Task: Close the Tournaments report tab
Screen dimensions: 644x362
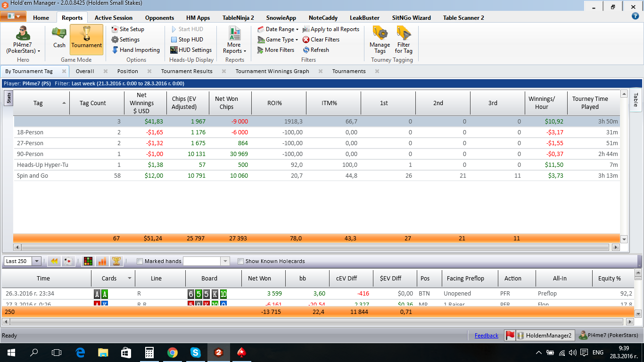Action: tap(377, 71)
